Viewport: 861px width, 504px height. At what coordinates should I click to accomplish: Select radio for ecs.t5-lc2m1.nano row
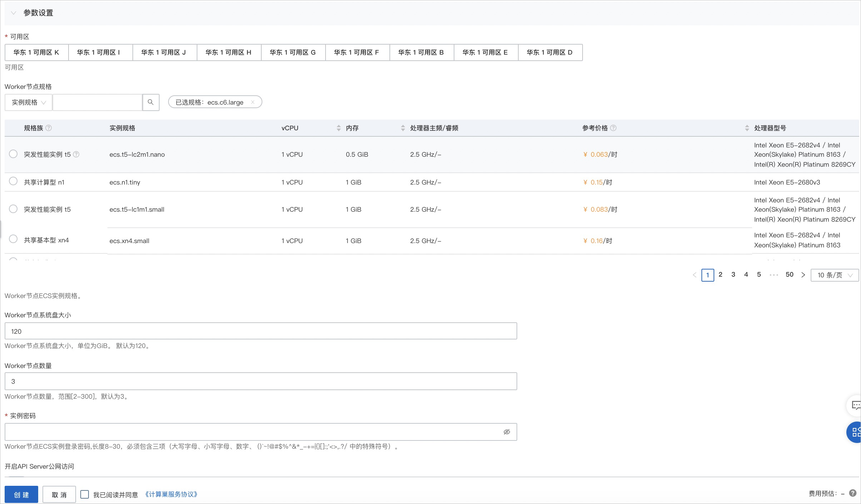[x=13, y=154]
